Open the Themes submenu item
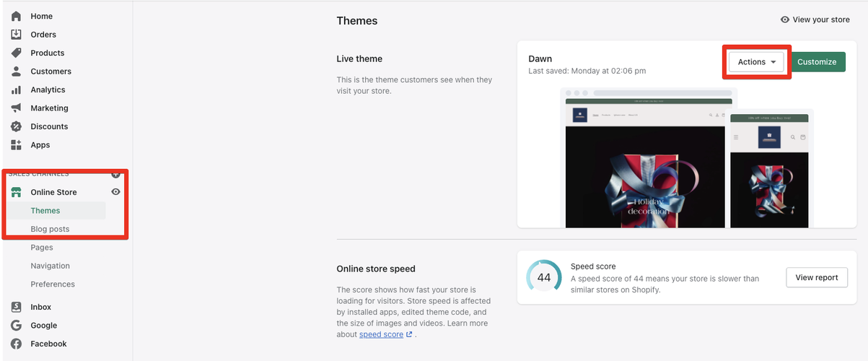The height and width of the screenshot is (361, 868). (x=45, y=211)
